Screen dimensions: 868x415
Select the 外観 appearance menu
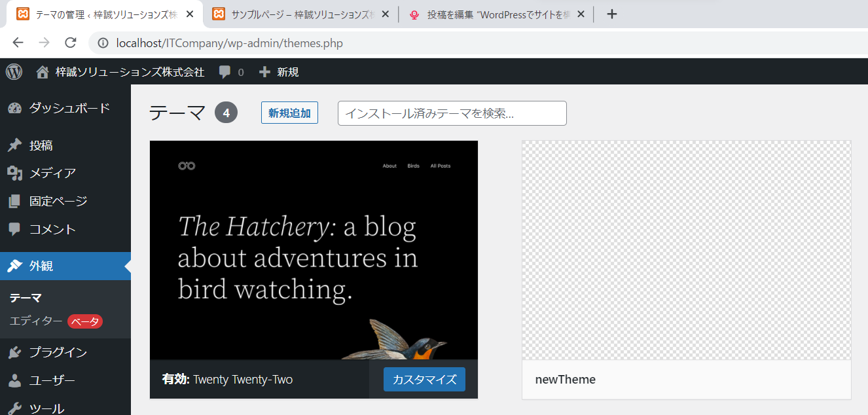click(x=41, y=266)
